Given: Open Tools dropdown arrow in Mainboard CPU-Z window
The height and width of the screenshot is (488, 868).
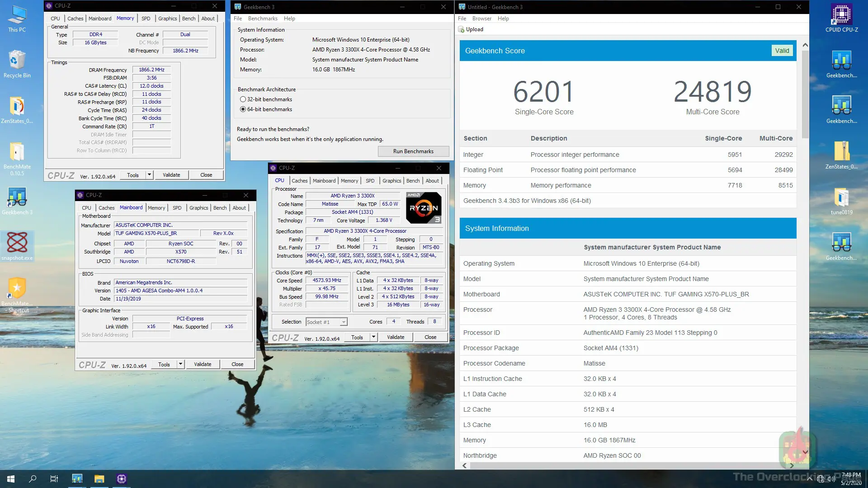Looking at the screenshot, I should pyautogui.click(x=180, y=364).
